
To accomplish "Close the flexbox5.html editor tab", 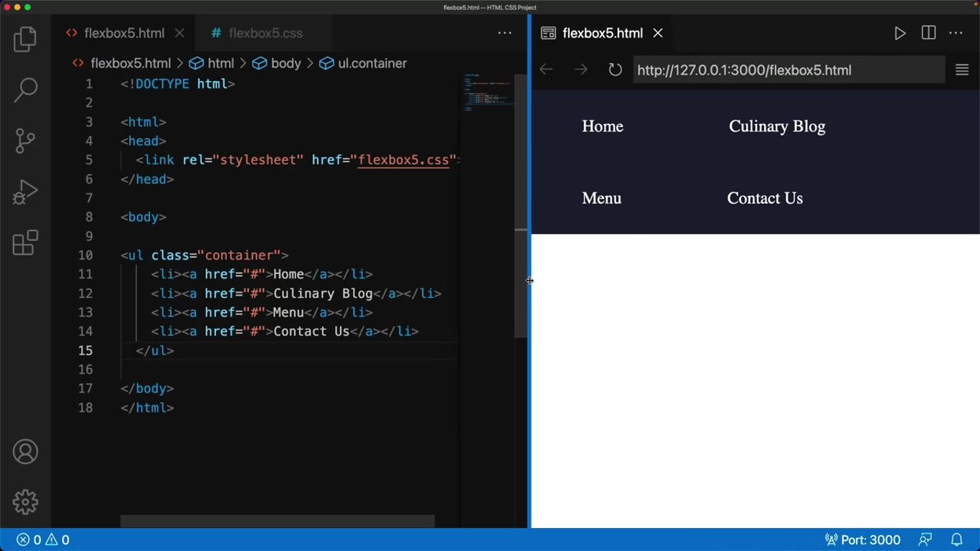I will tap(179, 33).
